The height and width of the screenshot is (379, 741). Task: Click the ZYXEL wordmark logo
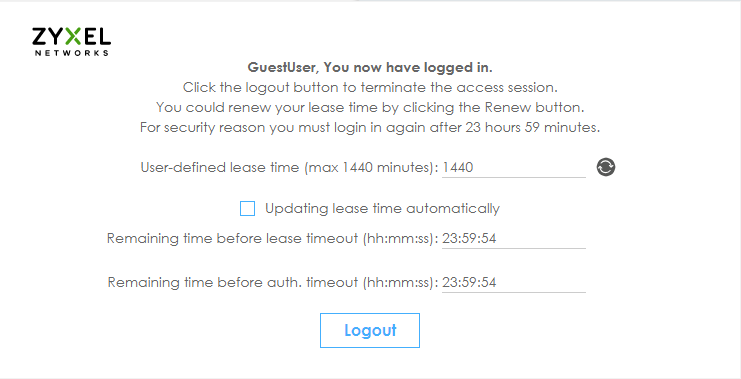71,37
